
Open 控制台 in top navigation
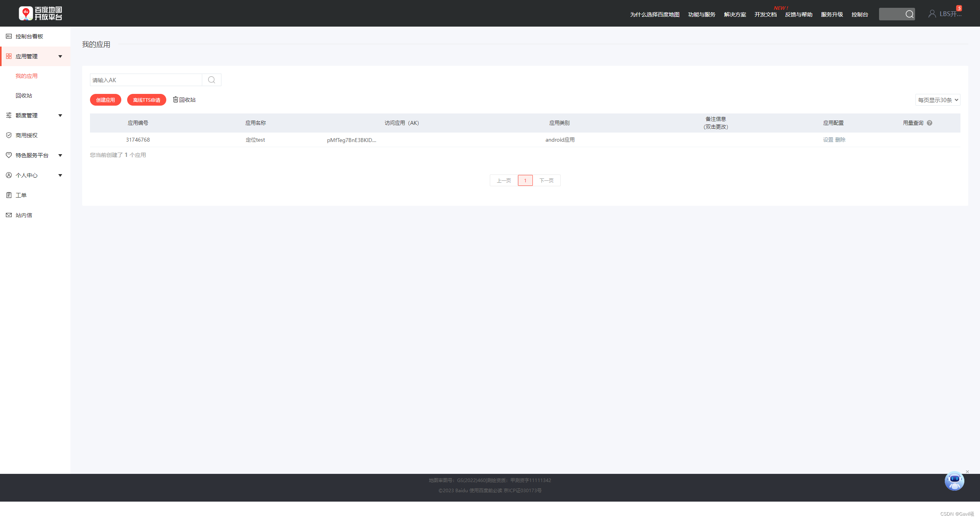point(860,14)
